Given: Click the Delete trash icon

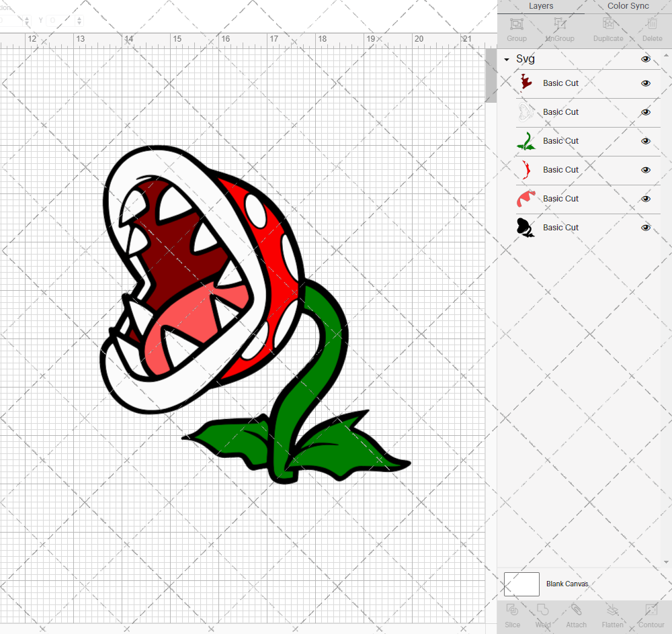Looking at the screenshot, I should click(652, 24).
